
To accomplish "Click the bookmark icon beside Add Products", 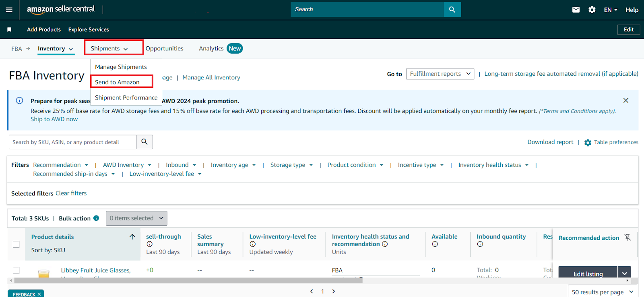I will tap(9, 29).
